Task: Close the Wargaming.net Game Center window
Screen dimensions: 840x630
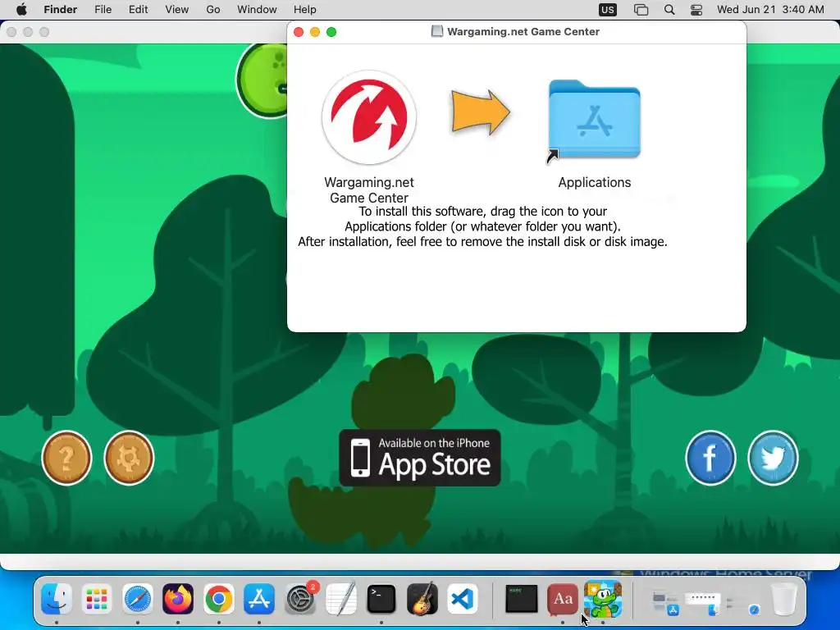Action: tap(299, 32)
